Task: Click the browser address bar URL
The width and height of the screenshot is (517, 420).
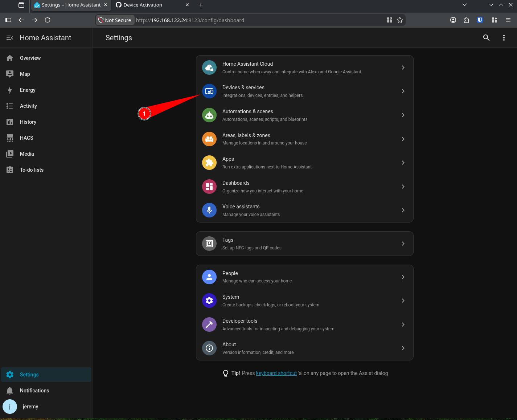Action: (x=190, y=20)
